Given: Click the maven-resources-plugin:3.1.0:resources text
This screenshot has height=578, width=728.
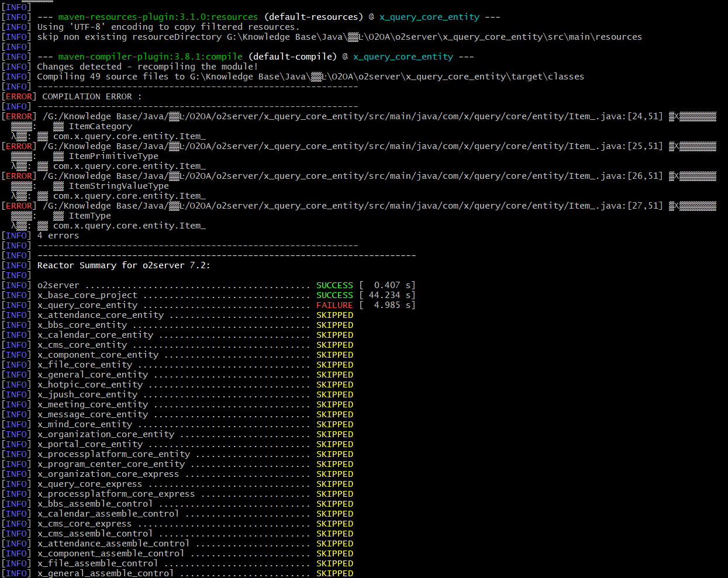Looking at the screenshot, I should 158,17.
